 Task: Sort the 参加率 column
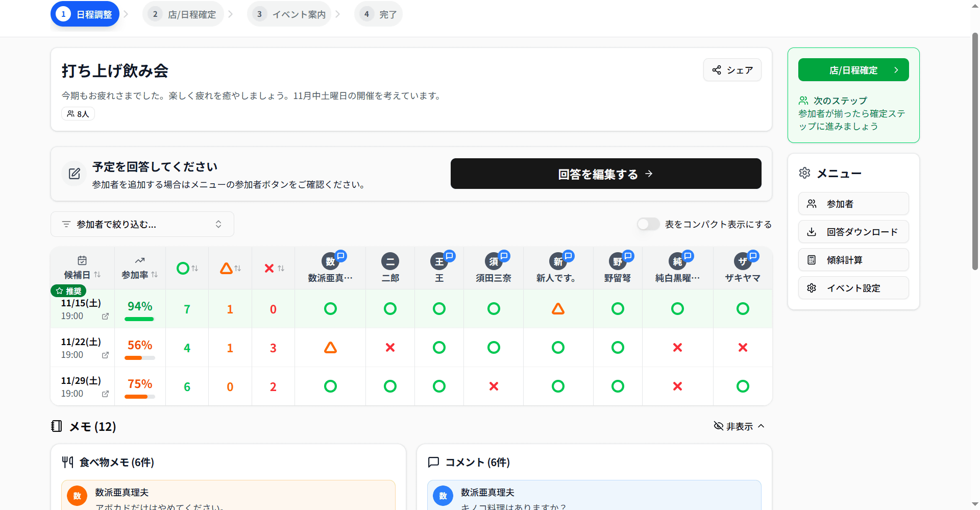(x=139, y=275)
